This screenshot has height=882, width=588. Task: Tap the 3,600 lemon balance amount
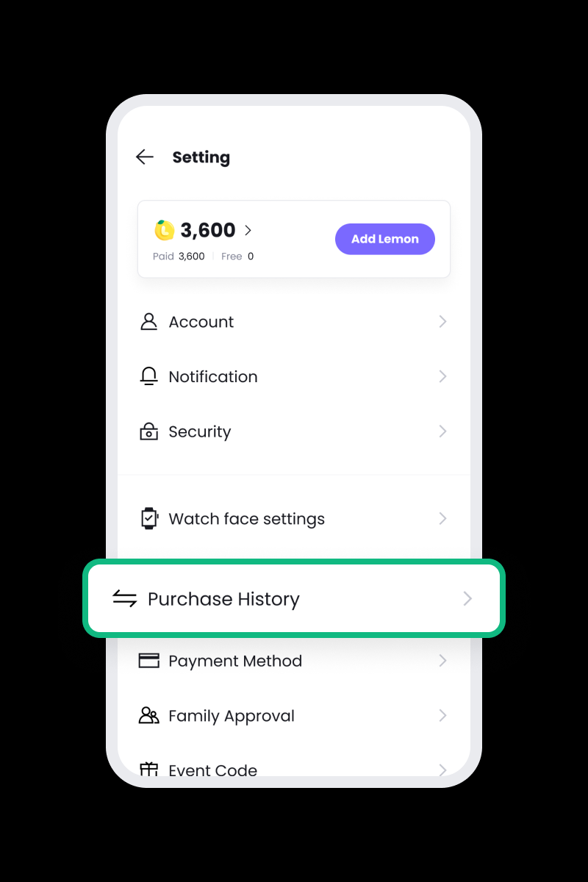point(208,230)
